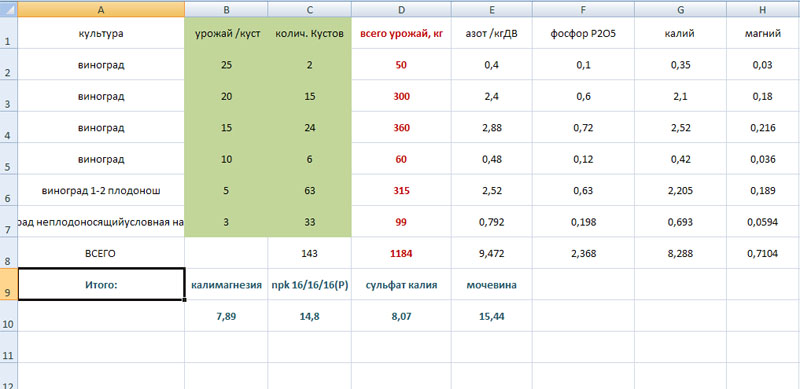The width and height of the screenshot is (800, 389).
Task: Click the 'всего урожай, кг' cell
Action: click(x=401, y=33)
